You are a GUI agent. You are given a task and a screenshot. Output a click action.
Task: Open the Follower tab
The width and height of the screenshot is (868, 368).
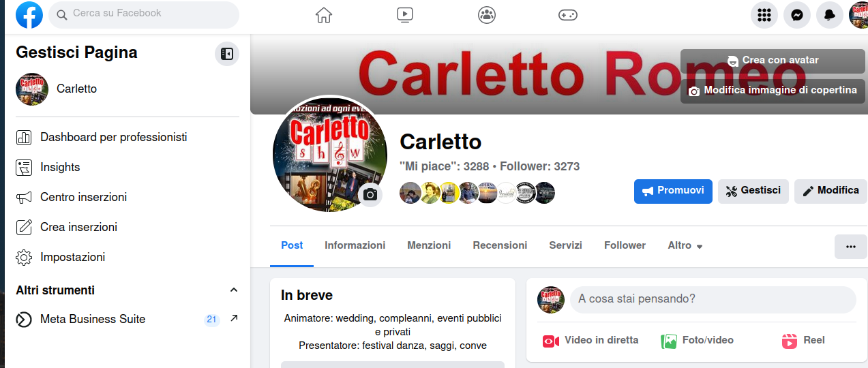625,245
